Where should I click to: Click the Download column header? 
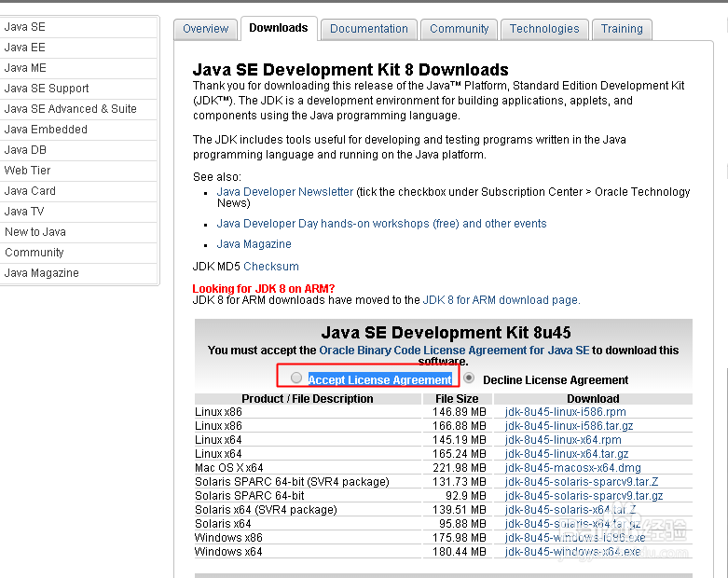click(x=593, y=399)
